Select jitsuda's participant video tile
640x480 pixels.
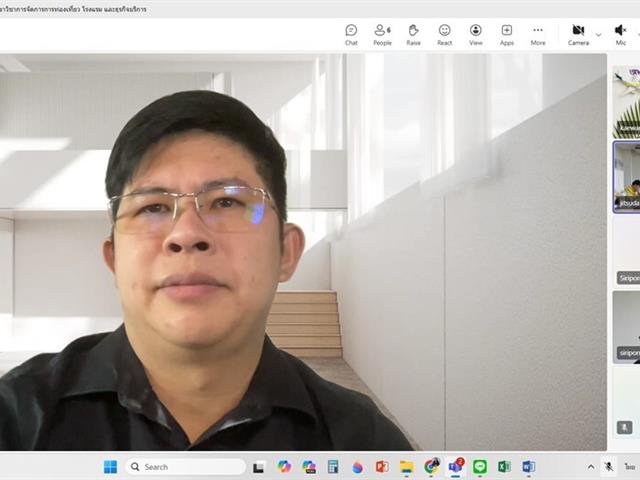click(627, 177)
